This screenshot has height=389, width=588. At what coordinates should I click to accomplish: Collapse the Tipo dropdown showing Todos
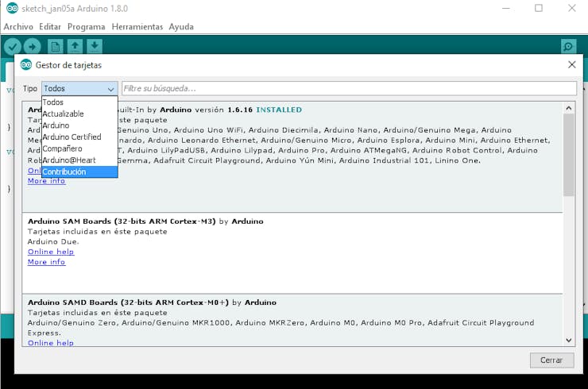(x=79, y=89)
